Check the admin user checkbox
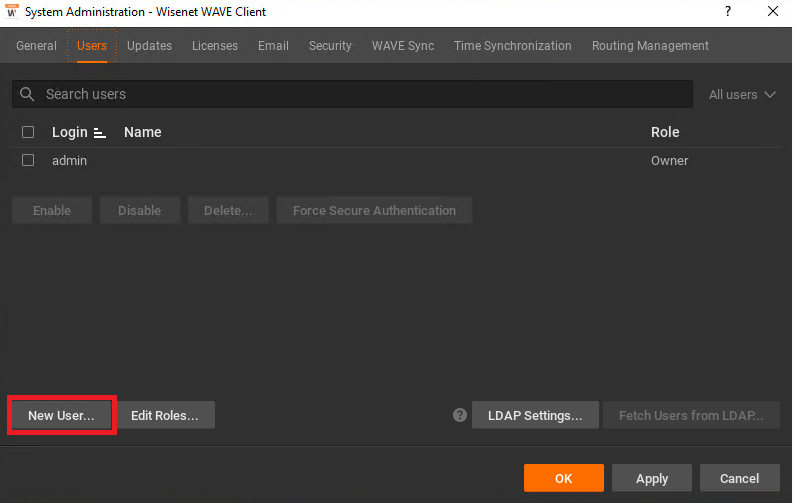The width and height of the screenshot is (795, 503). 28,160
